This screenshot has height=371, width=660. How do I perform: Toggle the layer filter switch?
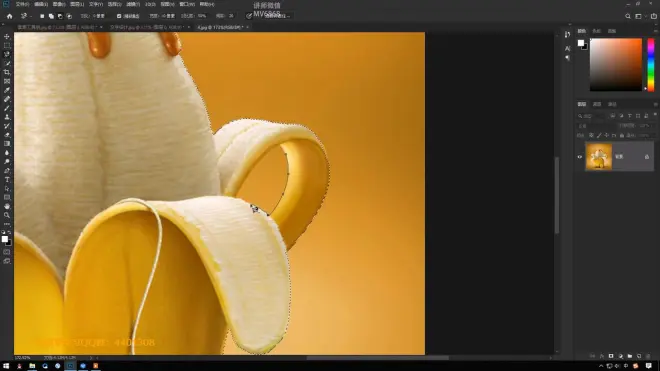655,115
